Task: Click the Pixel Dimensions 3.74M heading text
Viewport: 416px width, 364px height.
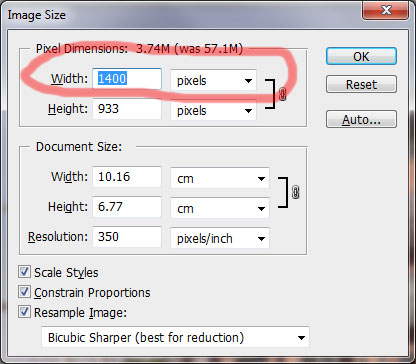Action: coord(139,49)
